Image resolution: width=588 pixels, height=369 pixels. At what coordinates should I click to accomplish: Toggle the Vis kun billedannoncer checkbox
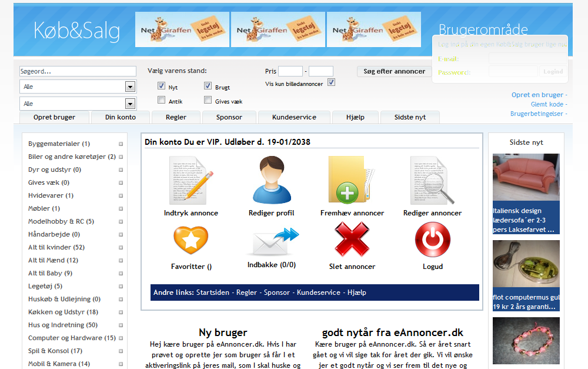(x=331, y=82)
